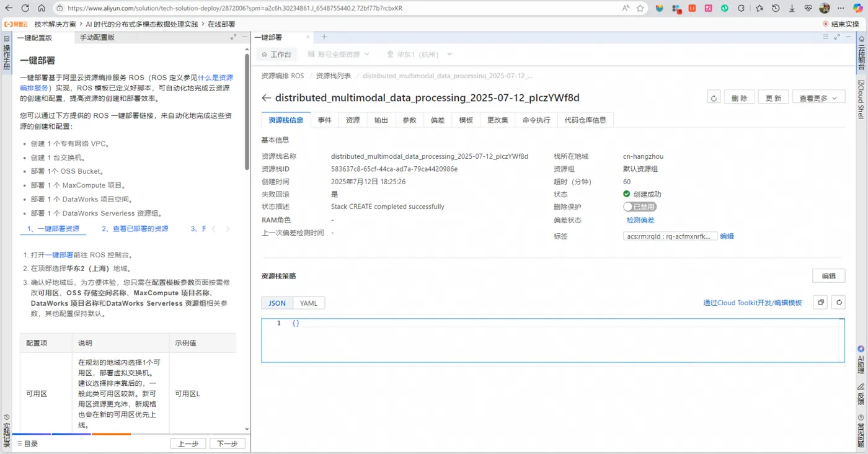Refresh the stack with the circular arrow button
The height and width of the screenshot is (454, 868).
click(714, 98)
